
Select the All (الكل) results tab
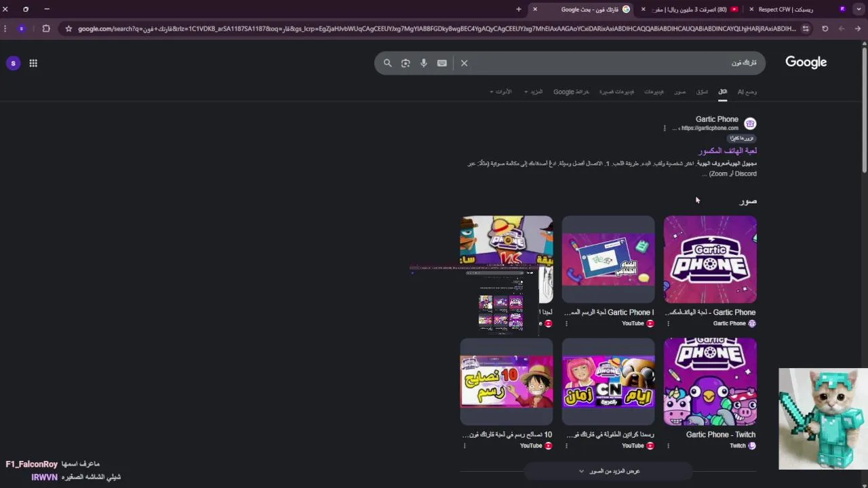(x=723, y=91)
